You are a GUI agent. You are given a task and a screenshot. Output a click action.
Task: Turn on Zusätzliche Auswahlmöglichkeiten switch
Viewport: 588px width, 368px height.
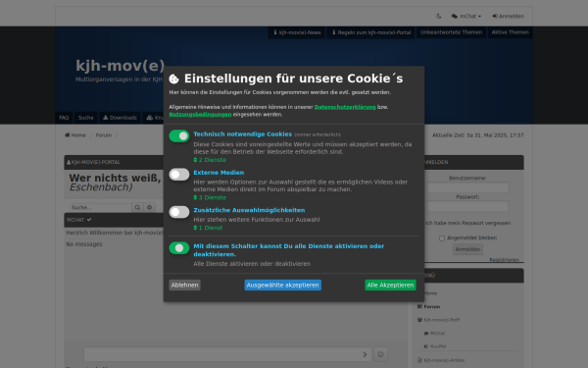(179, 212)
